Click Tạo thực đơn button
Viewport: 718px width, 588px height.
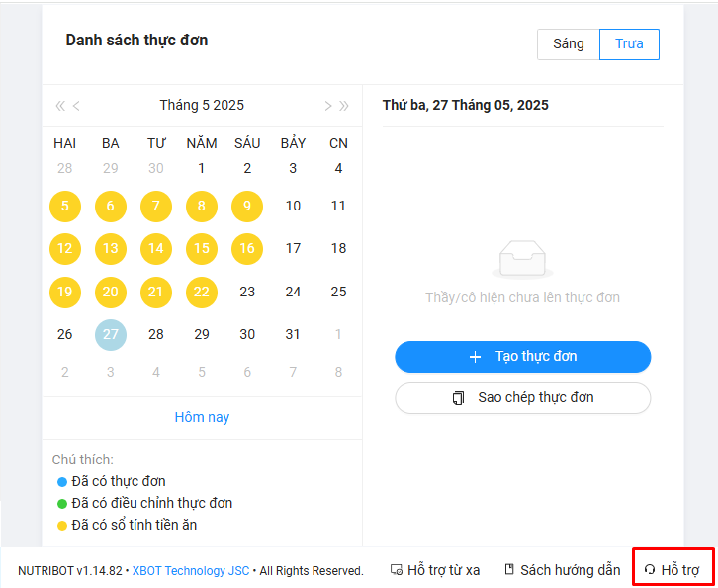pos(522,357)
